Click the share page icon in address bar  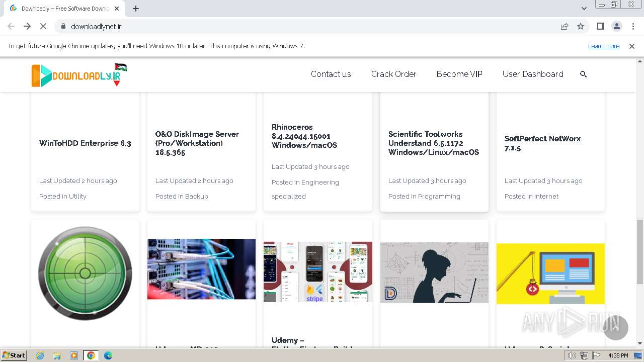565,26
